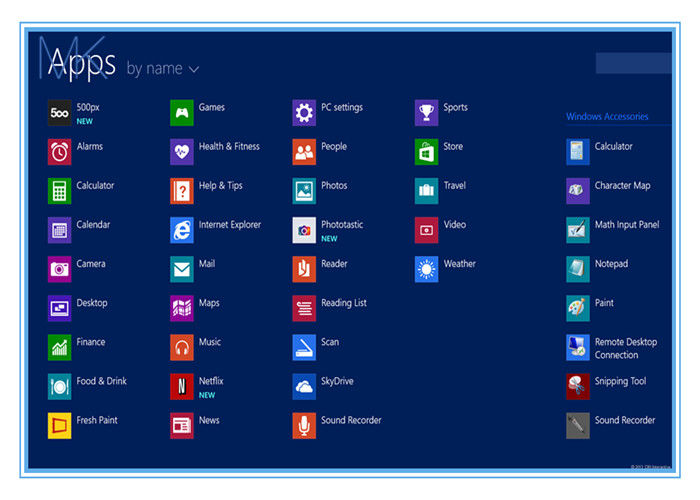Open the Windows Accessories Calculator icon
The image size is (700, 500).
point(578,152)
